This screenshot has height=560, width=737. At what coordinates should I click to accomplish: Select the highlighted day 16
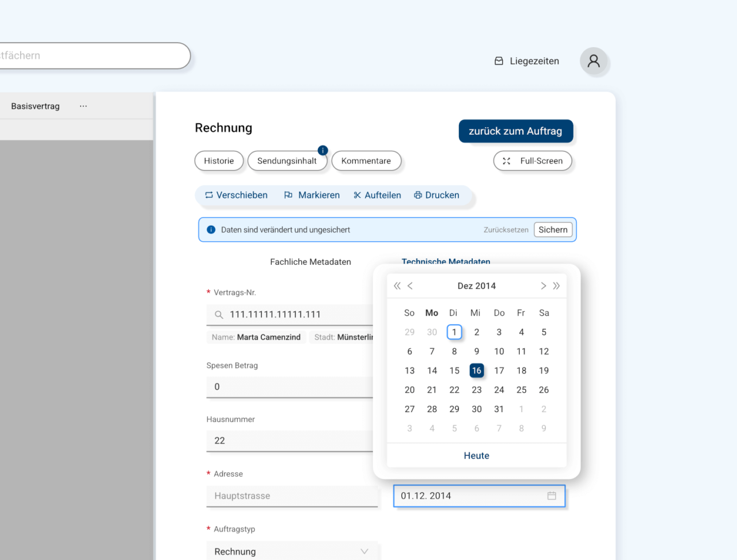click(477, 371)
